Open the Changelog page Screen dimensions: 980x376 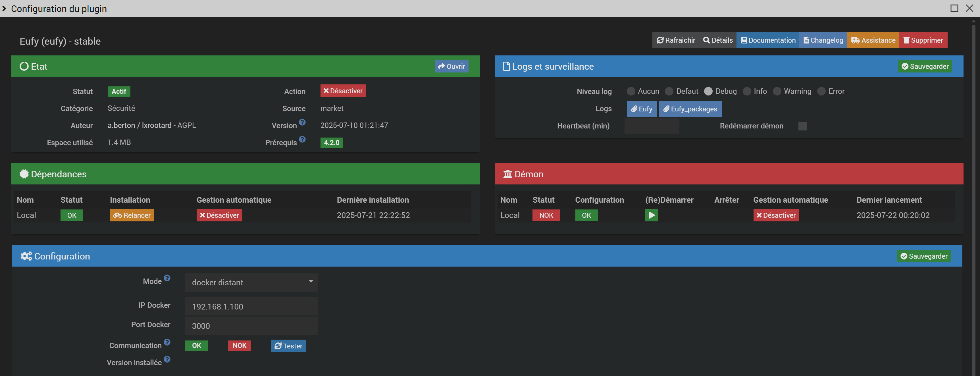pyautogui.click(x=823, y=40)
